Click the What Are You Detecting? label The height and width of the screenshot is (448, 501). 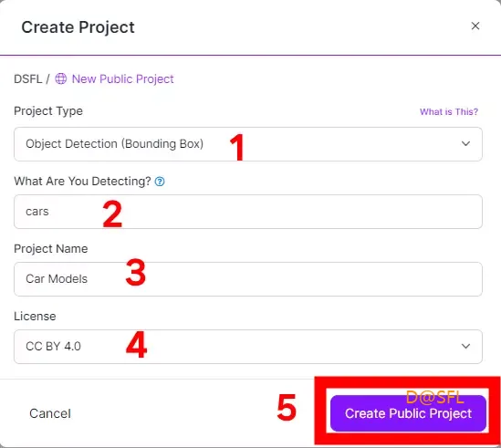pos(82,182)
